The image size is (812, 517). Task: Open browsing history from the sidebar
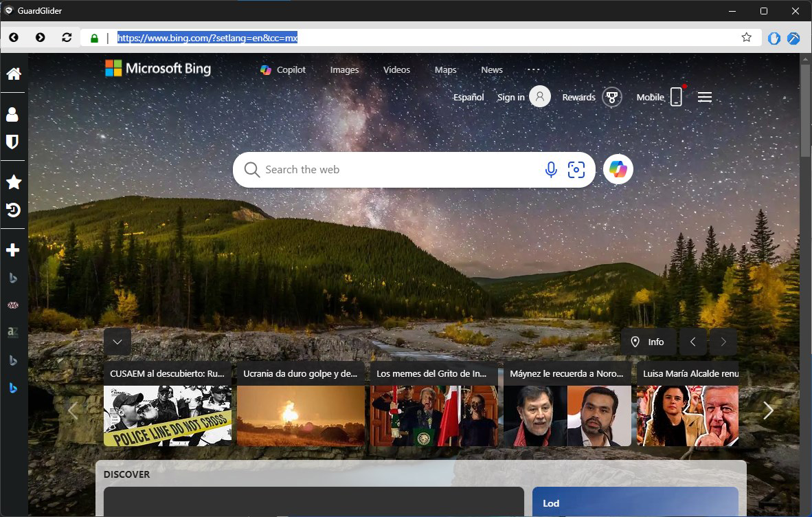[14, 210]
